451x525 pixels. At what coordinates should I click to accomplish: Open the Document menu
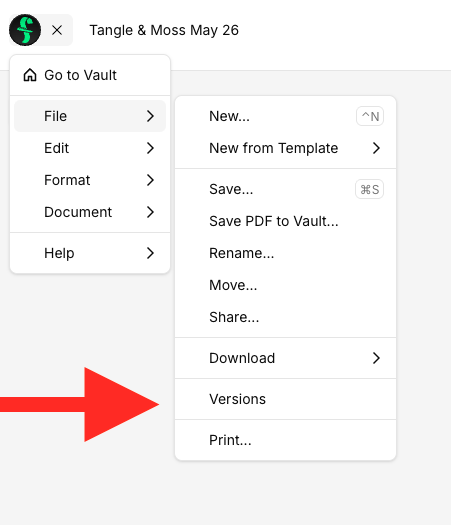click(90, 212)
